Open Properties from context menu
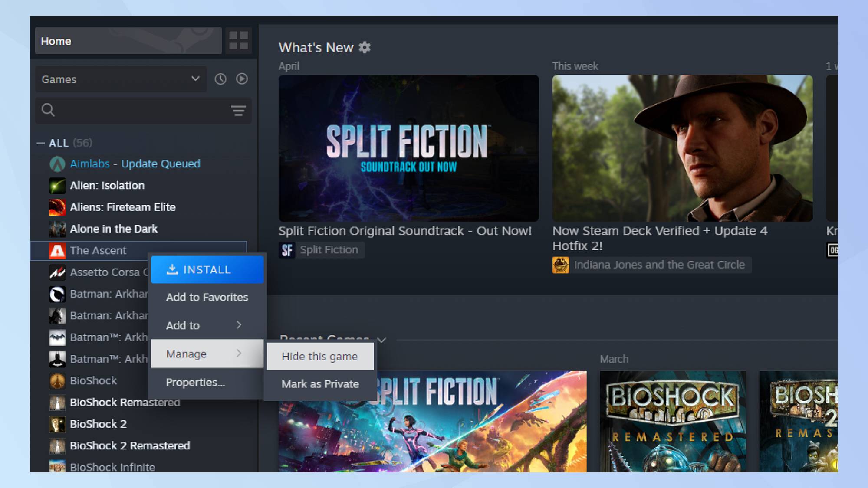 tap(195, 383)
